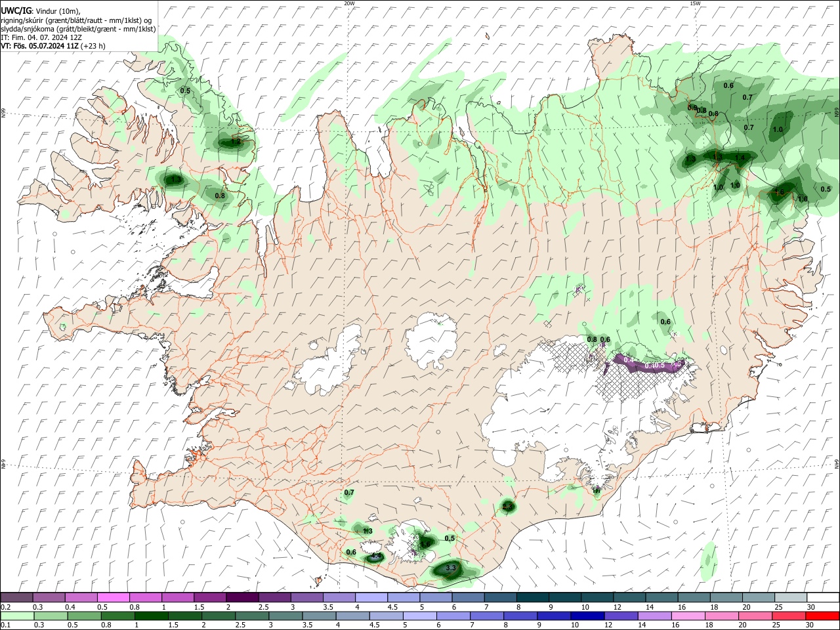Pick the pink lower swatch starting at 20

(x=755, y=616)
